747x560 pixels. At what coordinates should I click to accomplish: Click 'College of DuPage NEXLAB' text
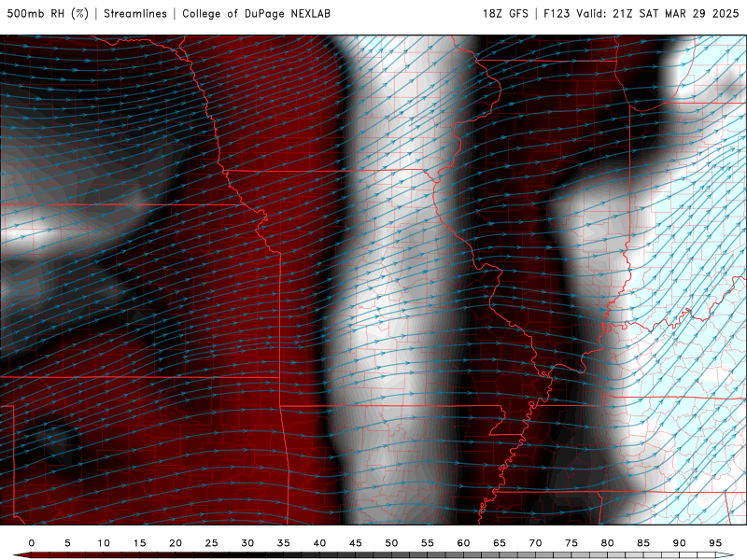[x=256, y=13]
